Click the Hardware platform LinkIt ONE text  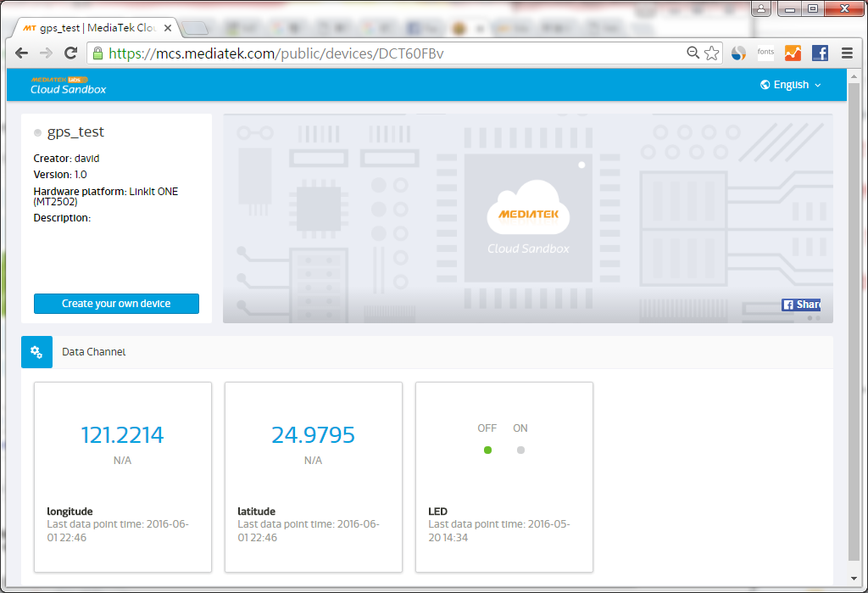[x=106, y=196]
